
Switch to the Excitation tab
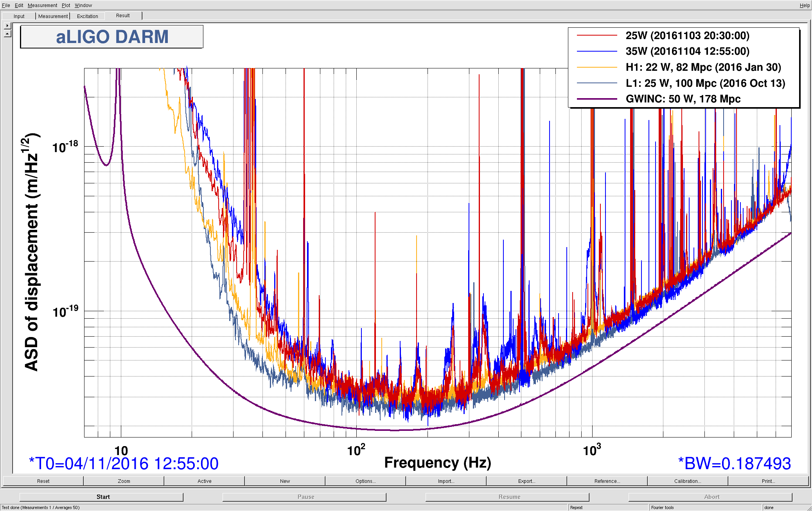(x=87, y=16)
